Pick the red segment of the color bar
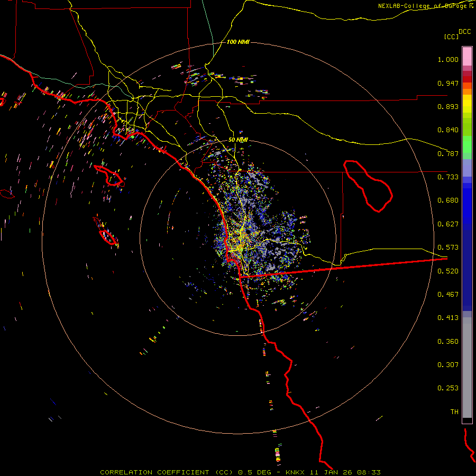 pyautogui.click(x=467, y=79)
